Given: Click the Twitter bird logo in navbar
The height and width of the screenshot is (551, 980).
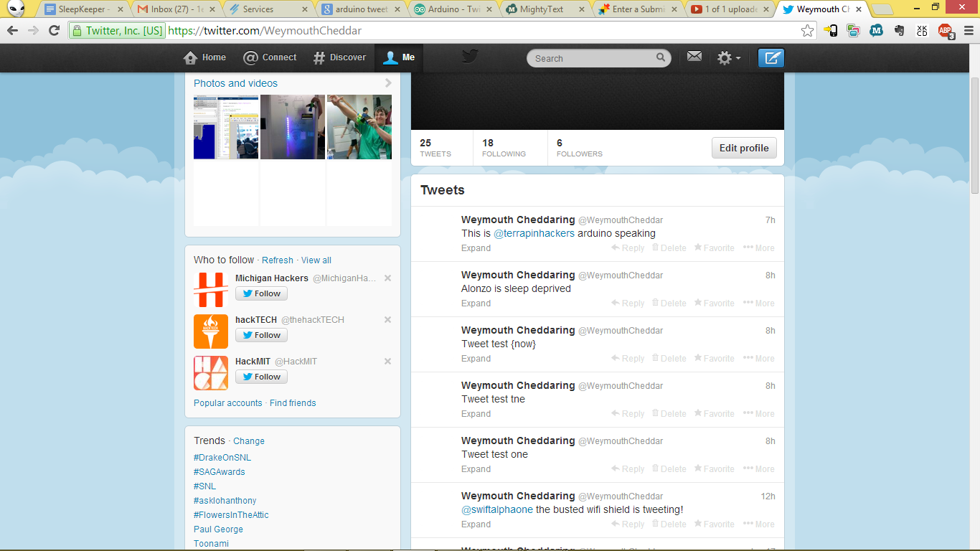Looking at the screenshot, I should tap(470, 56).
